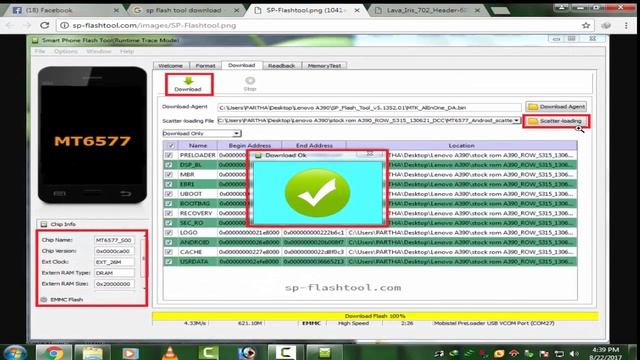Expand the Scatter-loading File path dropdown
Screen dimensions: 640x360
[517, 121]
